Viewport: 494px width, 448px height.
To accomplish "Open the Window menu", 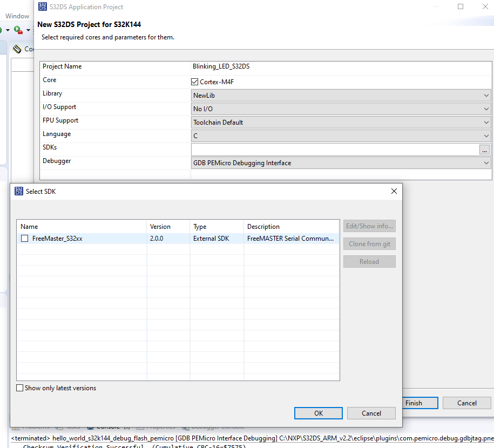I will 17,16.
